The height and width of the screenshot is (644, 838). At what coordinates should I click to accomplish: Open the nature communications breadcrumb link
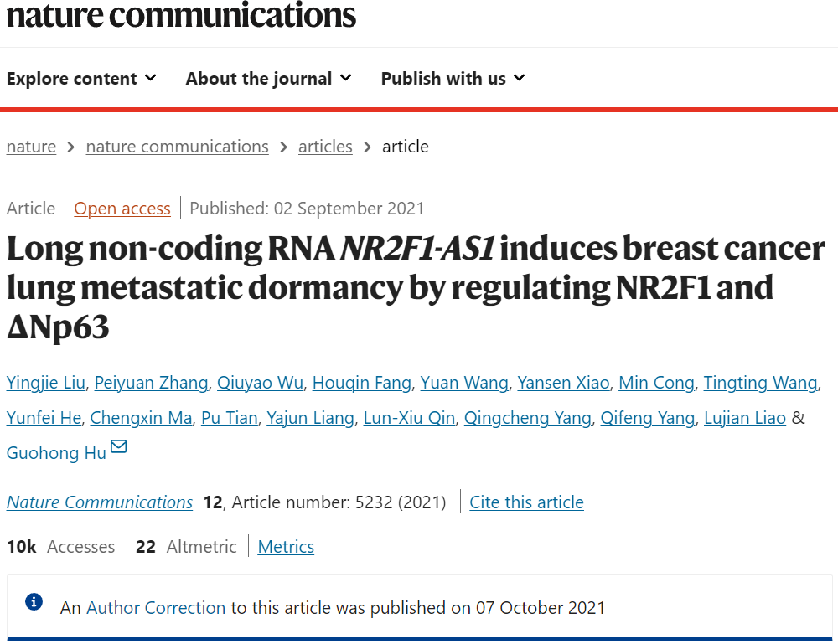click(178, 147)
